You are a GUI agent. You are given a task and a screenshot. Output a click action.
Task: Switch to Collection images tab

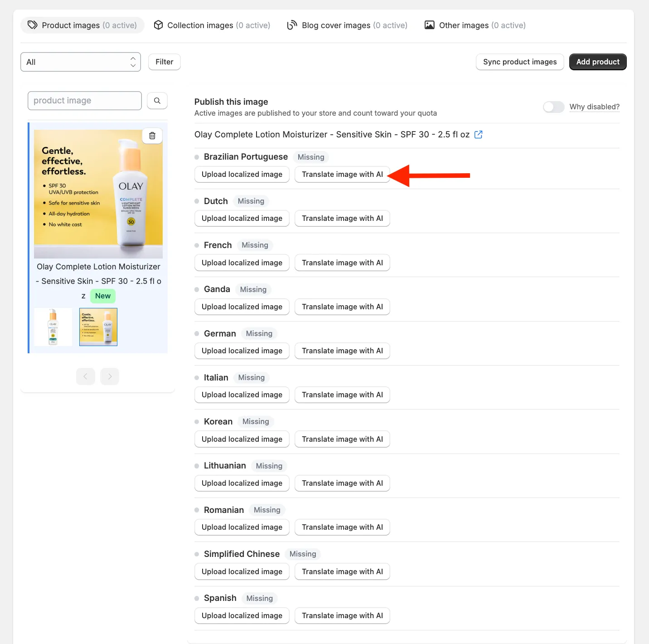[x=212, y=25]
